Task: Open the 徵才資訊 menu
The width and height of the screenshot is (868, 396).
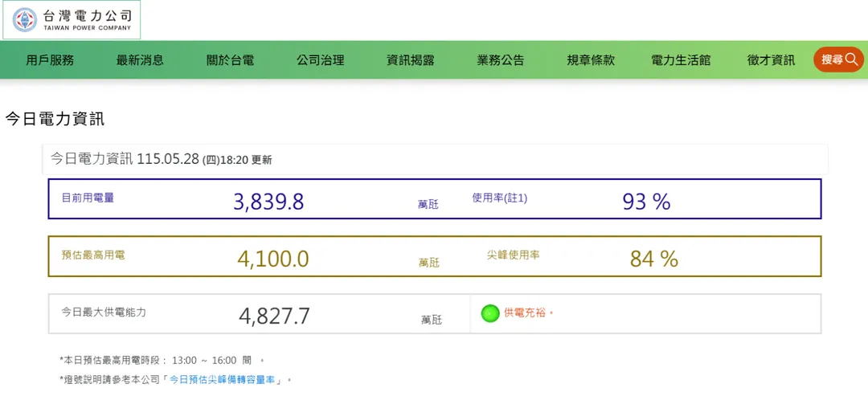Action: pos(771,60)
